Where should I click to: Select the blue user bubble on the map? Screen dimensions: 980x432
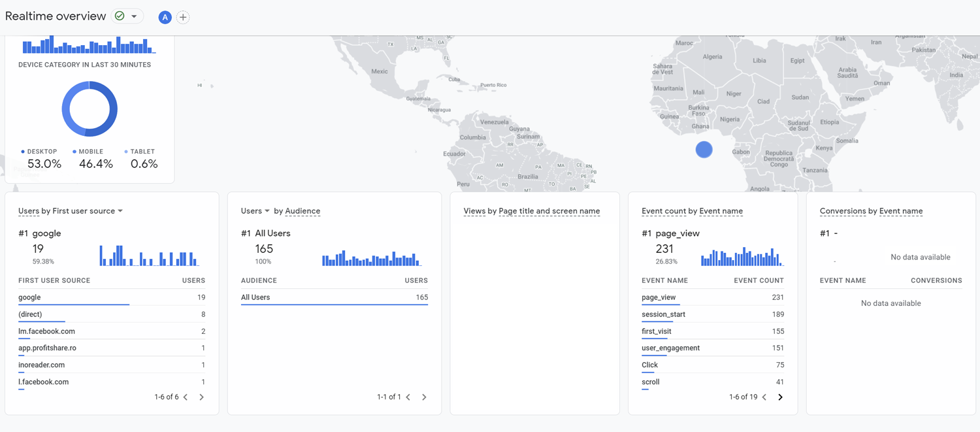pos(704,150)
